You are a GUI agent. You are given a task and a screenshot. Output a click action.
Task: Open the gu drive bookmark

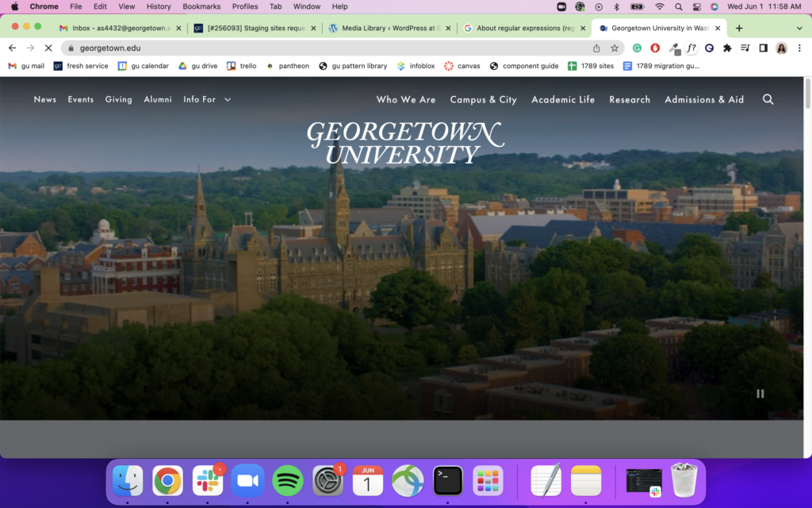point(197,66)
